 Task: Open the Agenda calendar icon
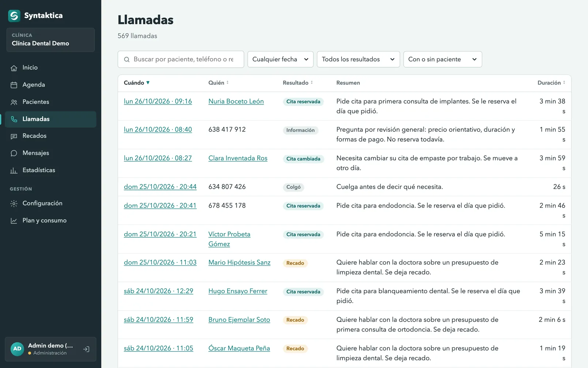tap(14, 85)
